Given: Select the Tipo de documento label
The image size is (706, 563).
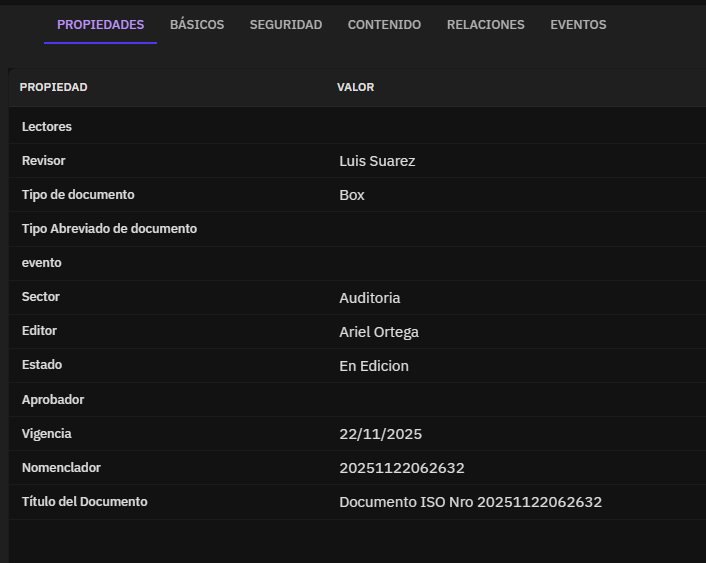Looking at the screenshot, I should [78, 195].
